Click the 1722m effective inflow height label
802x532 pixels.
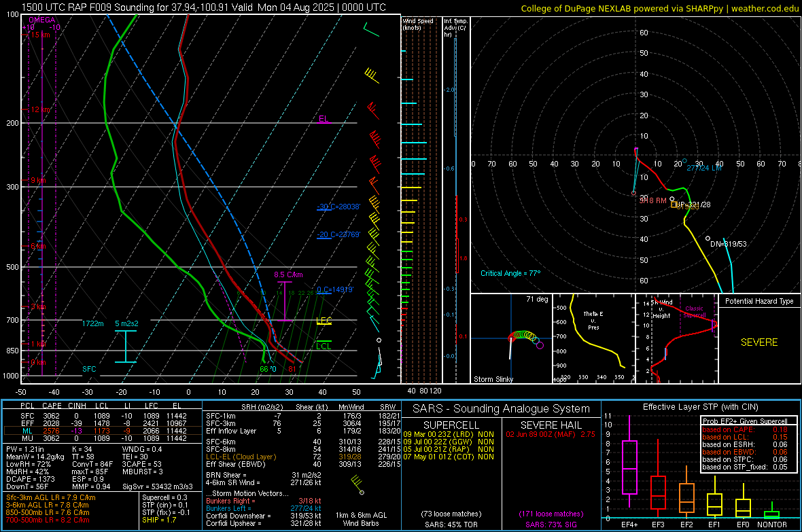92,323
